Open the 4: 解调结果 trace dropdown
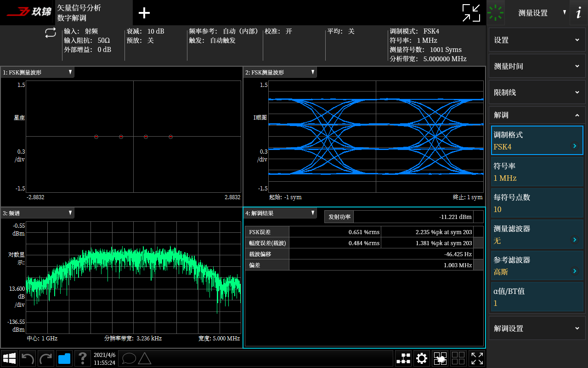 point(280,213)
